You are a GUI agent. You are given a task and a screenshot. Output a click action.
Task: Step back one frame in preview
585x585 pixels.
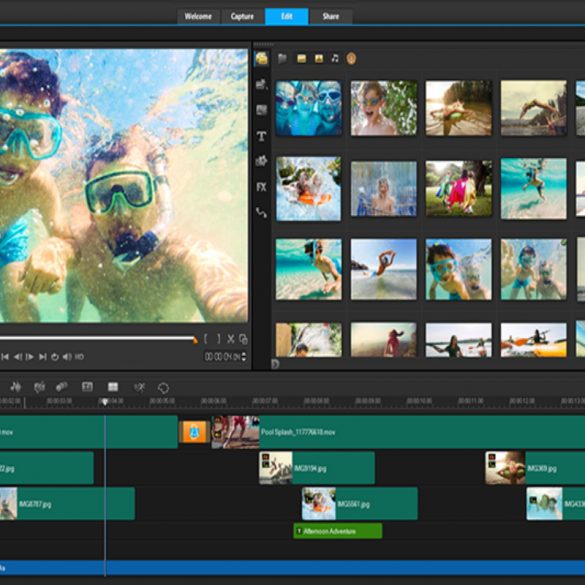(18, 357)
